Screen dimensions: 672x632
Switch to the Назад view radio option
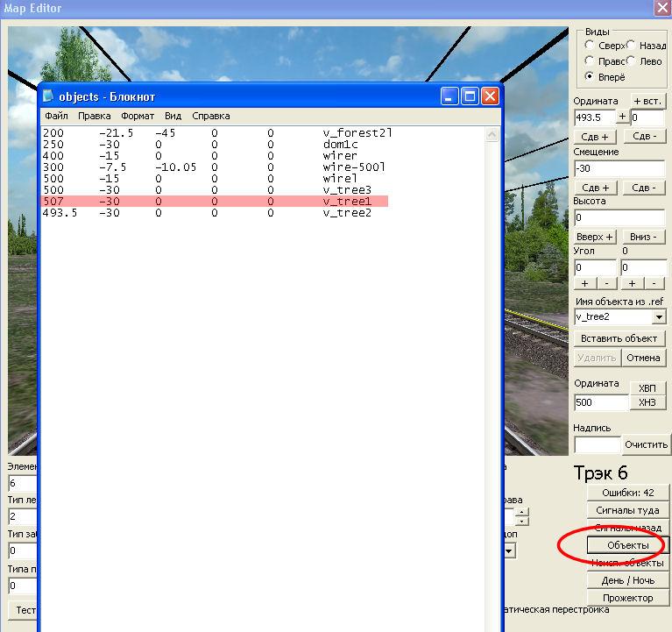coord(631,46)
